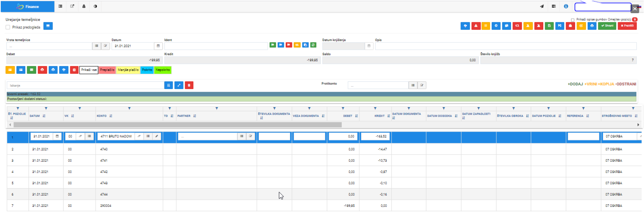Enable Prikaz predogleda checkbox
The image size is (644, 213).
pyautogui.click(x=8, y=27)
